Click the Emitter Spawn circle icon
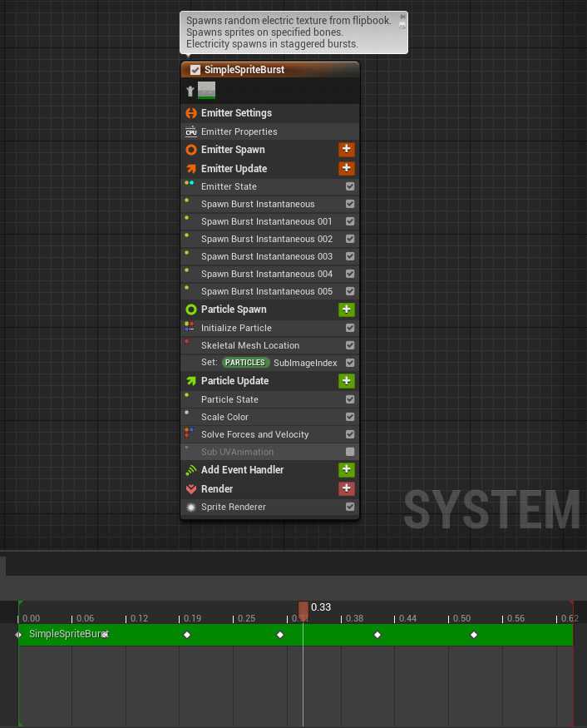587x728 pixels. (191, 150)
